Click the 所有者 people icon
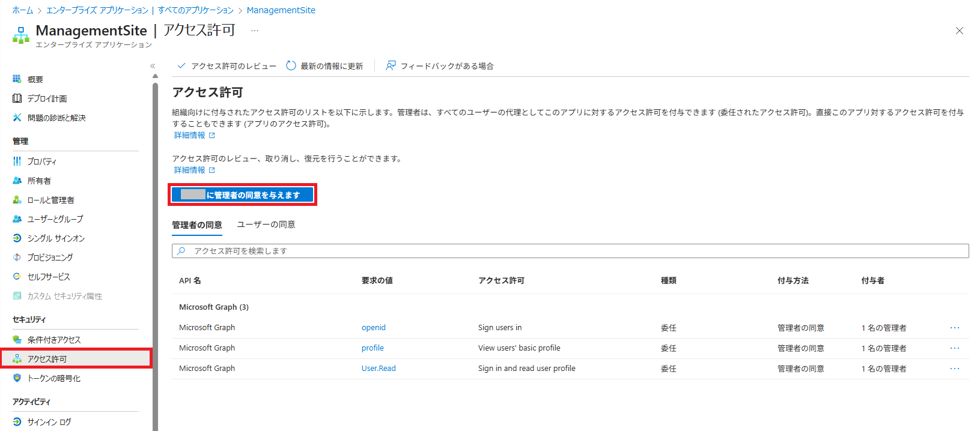The image size is (980, 431). pos(17,181)
